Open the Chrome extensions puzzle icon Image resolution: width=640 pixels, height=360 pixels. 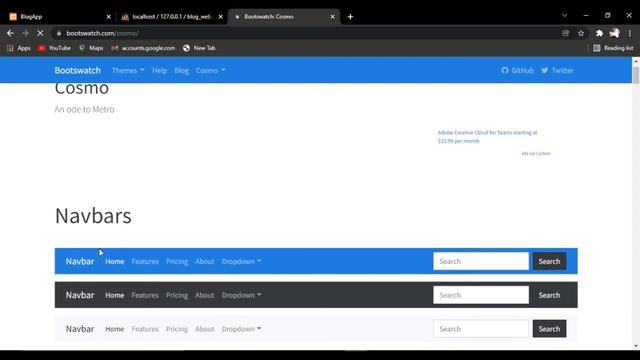(x=599, y=33)
